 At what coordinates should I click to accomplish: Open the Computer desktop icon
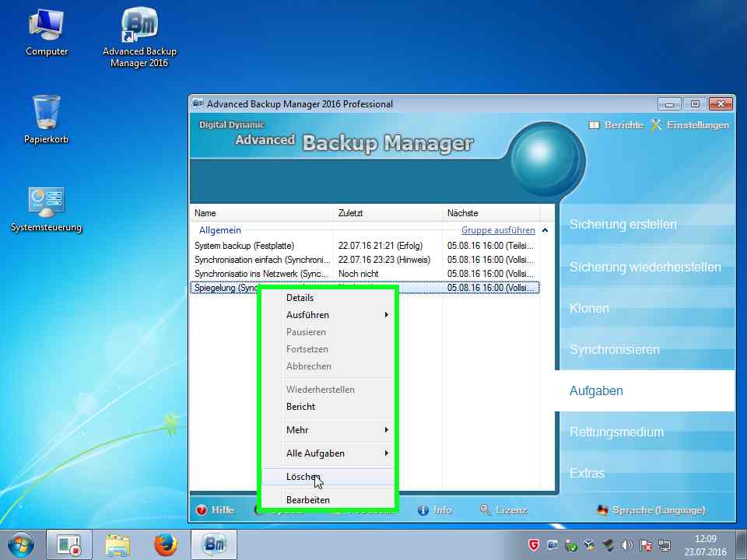tap(46, 33)
